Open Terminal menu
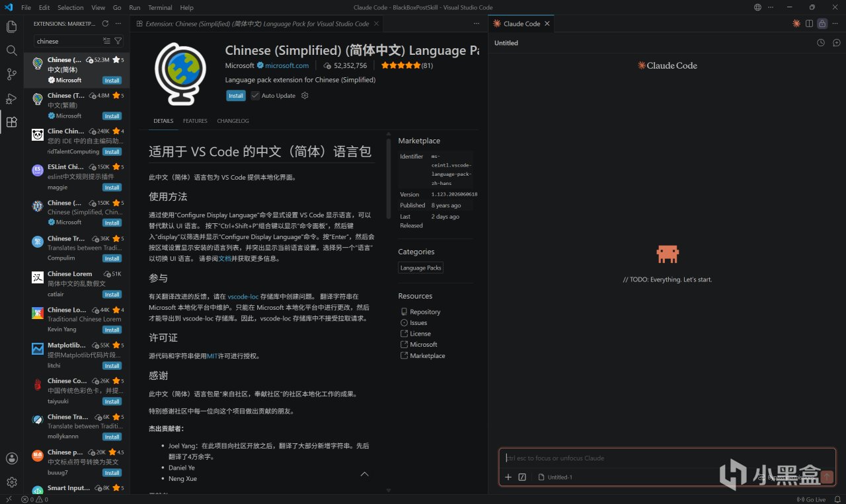Screen dimensions: 846x504 160,7
